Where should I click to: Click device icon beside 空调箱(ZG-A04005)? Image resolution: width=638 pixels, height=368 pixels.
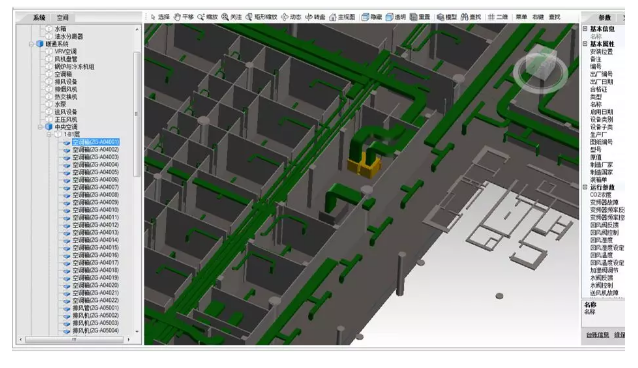pyautogui.click(x=67, y=173)
